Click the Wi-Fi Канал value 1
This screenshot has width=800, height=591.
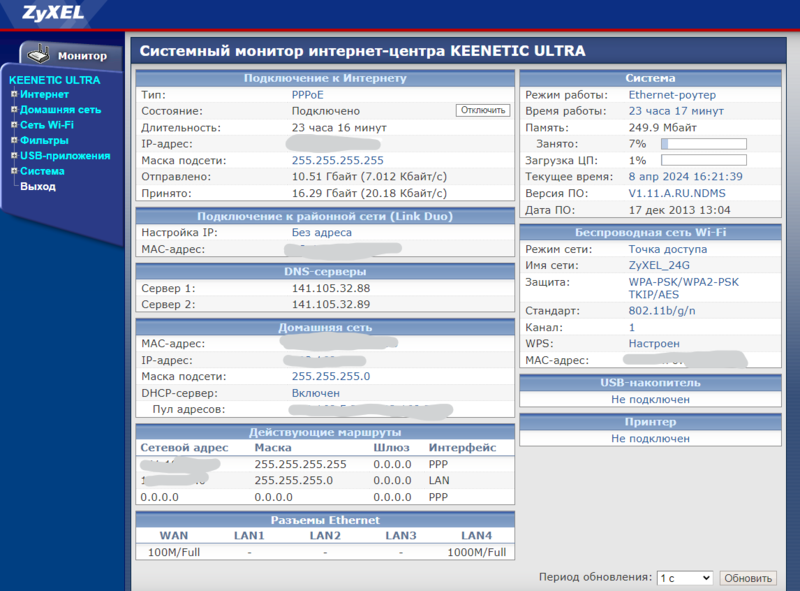[632, 327]
